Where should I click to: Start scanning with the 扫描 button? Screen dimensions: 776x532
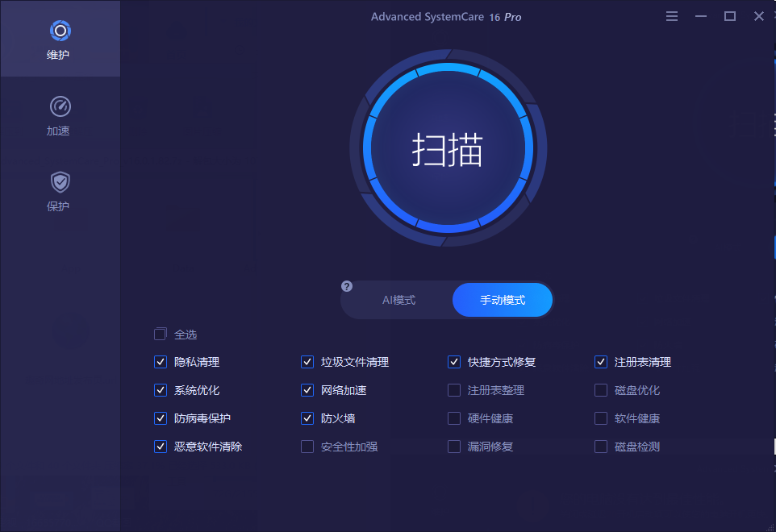(447, 148)
